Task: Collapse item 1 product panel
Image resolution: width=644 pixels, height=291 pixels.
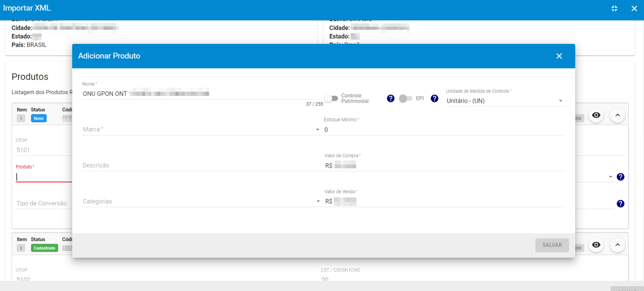Action: (x=618, y=115)
